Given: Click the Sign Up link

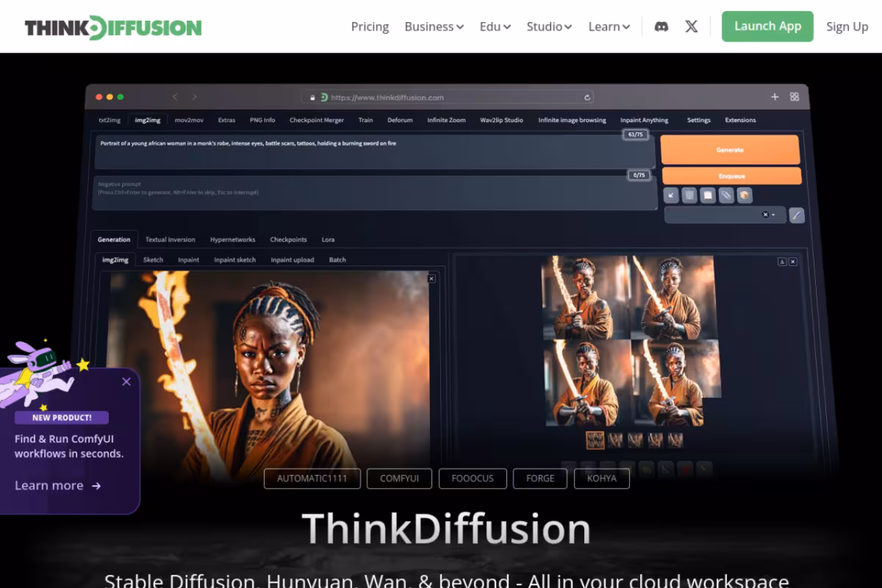Looking at the screenshot, I should (x=847, y=26).
